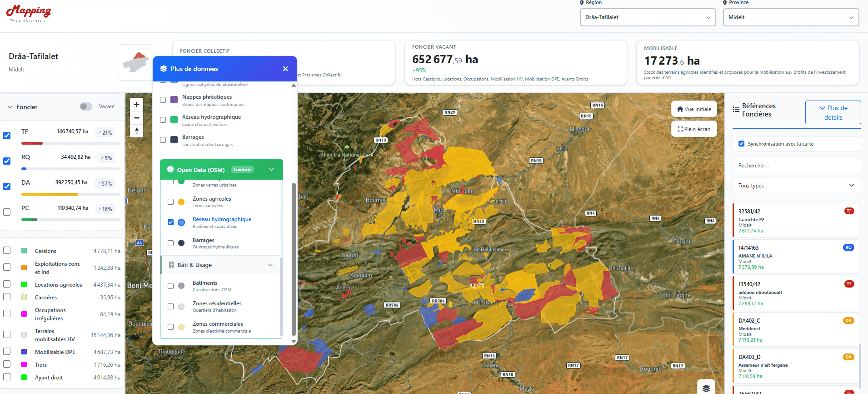The image size is (868, 394).
Task: Click the Vue initiale home button
Action: point(694,109)
